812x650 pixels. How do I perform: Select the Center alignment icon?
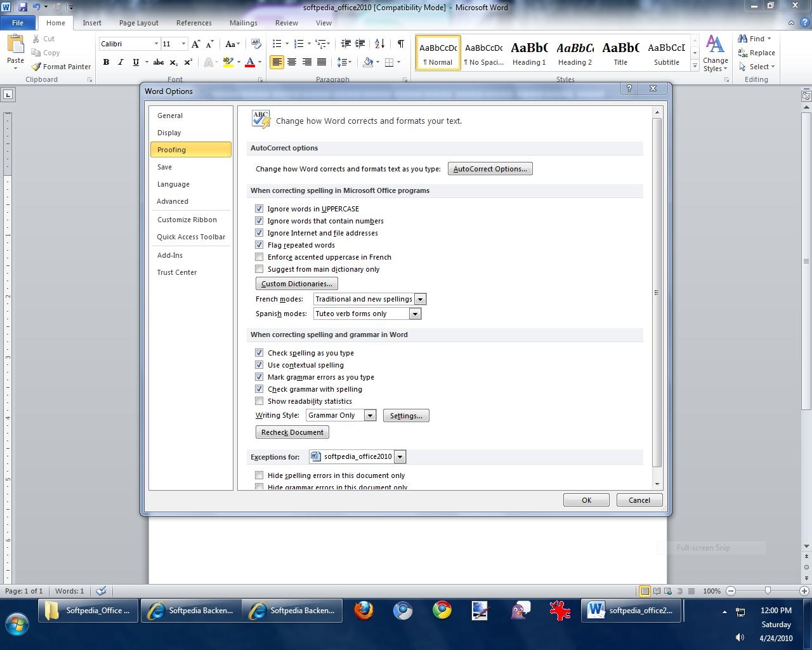click(x=292, y=62)
